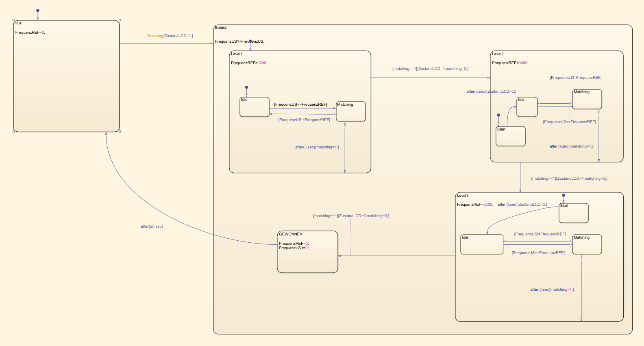Screen dimensions: 644x346
Task: Click the FrequenzREF=3500 action text in Level3
Action: point(474,205)
